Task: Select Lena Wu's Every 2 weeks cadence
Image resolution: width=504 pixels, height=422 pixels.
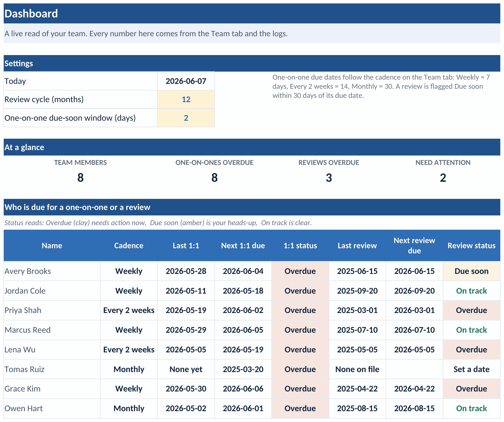Action: [129, 350]
